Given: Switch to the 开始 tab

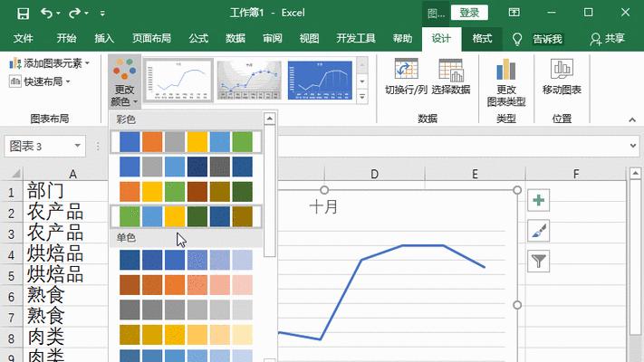Looking at the screenshot, I should [66, 39].
